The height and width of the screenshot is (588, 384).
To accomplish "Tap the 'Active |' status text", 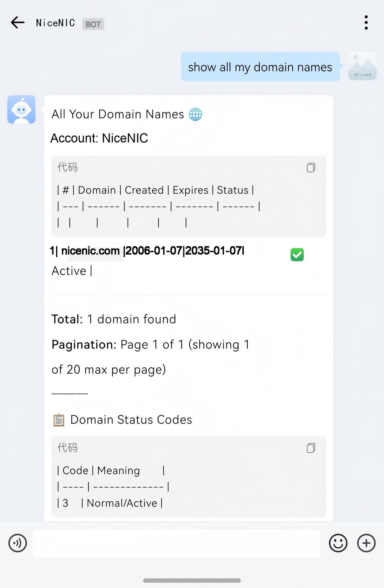I will 72,271.
